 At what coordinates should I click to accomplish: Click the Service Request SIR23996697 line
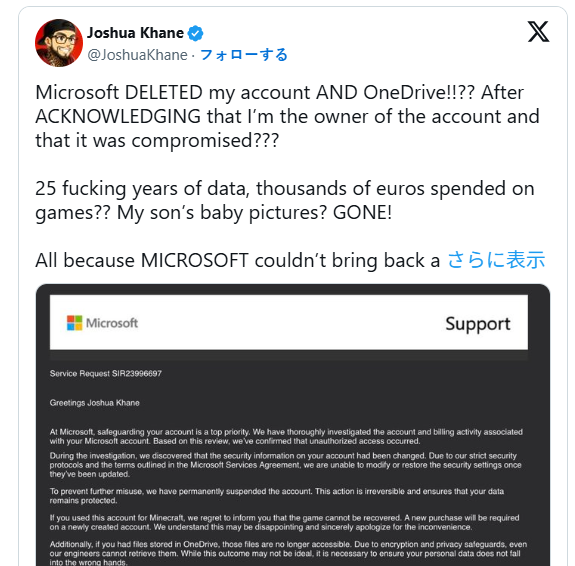coord(106,373)
